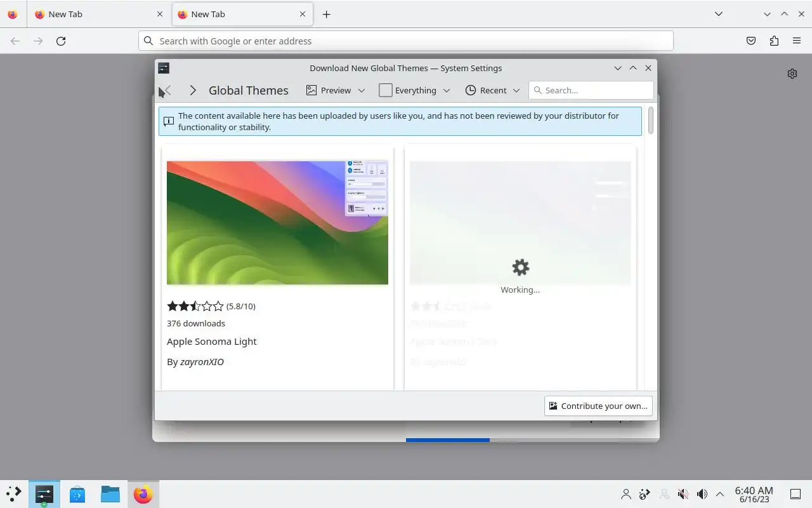
Task: Reload the current Firefox page
Action: 61,41
